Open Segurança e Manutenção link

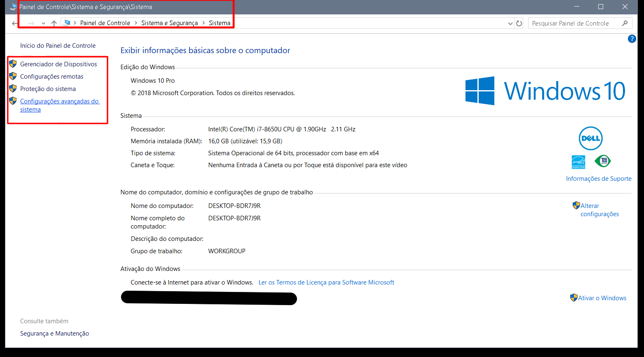54,334
